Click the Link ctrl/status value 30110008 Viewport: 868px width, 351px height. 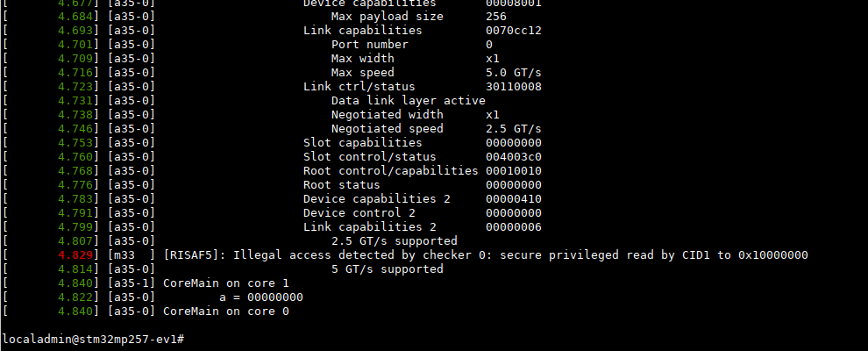[513, 87]
